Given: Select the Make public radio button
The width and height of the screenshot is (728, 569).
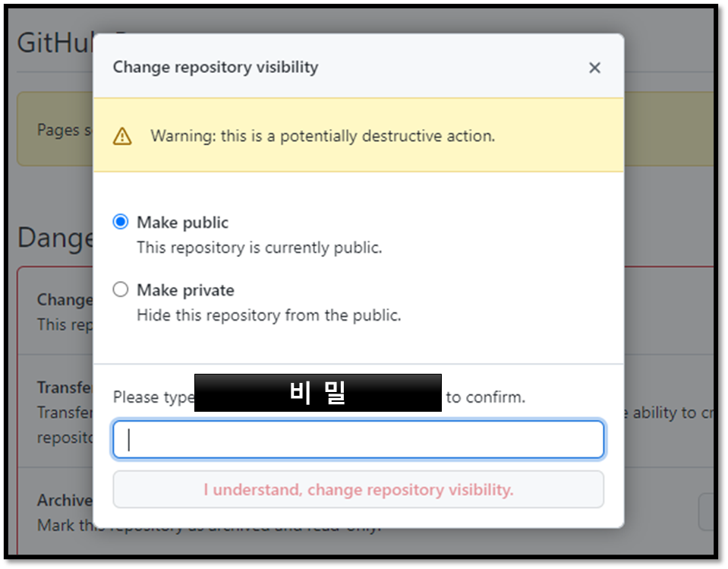Looking at the screenshot, I should tap(121, 222).
